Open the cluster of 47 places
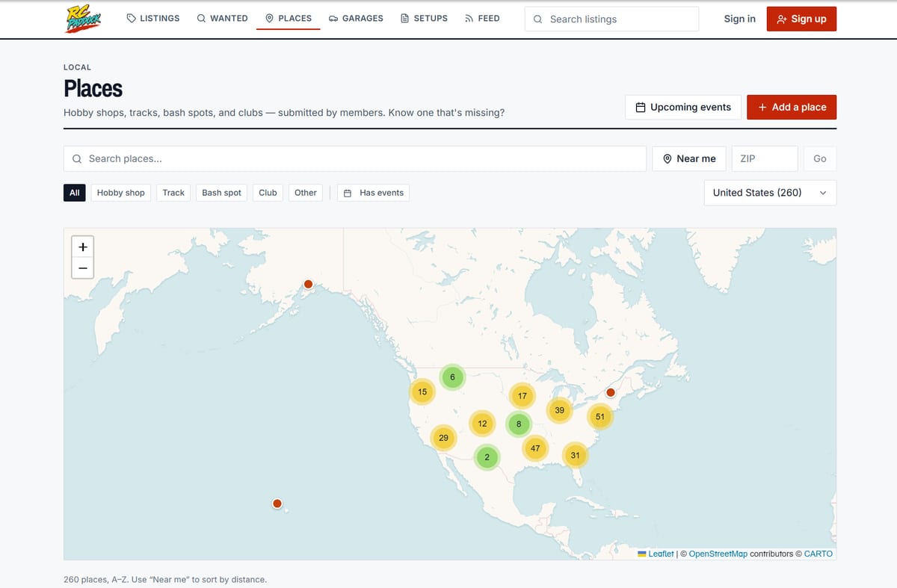The height and width of the screenshot is (588, 897). pyautogui.click(x=534, y=448)
